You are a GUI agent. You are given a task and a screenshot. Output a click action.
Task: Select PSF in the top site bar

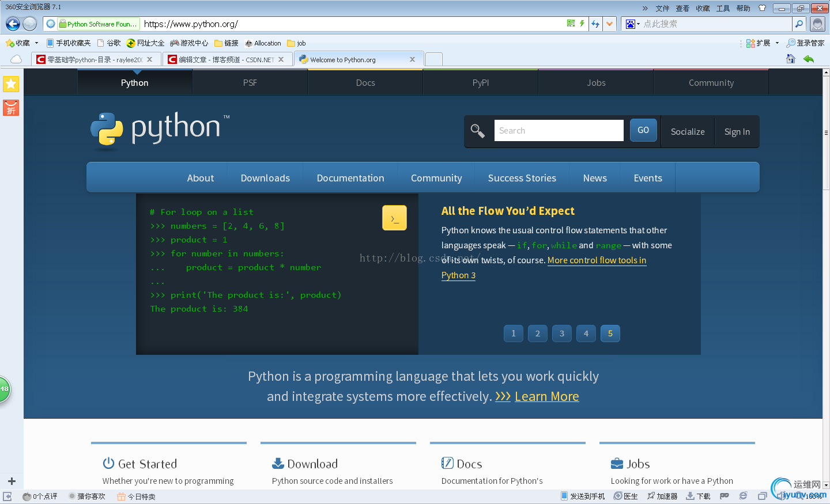pos(250,83)
